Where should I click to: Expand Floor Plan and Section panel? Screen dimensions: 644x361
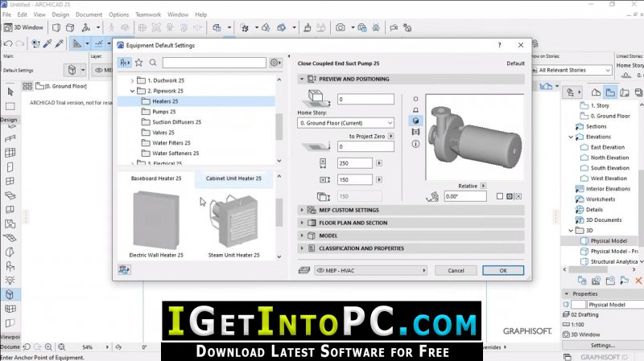tap(302, 223)
